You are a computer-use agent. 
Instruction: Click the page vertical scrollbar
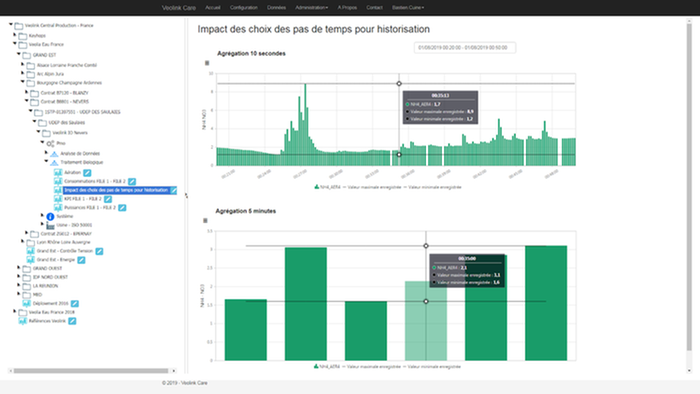coord(689,186)
